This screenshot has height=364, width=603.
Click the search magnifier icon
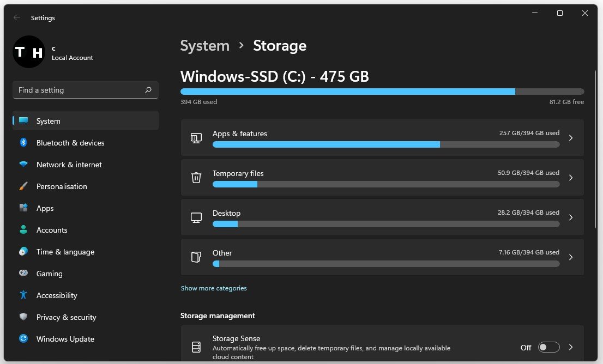pyautogui.click(x=148, y=90)
